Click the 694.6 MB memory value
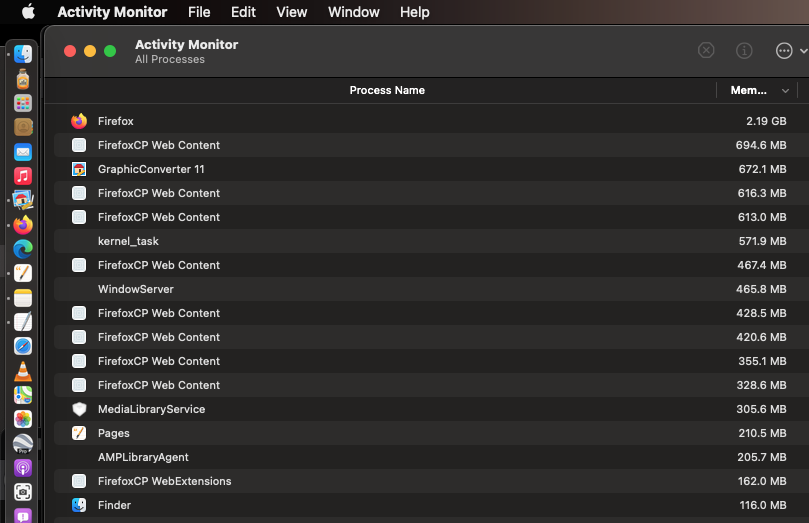This screenshot has width=809, height=523. pos(761,145)
